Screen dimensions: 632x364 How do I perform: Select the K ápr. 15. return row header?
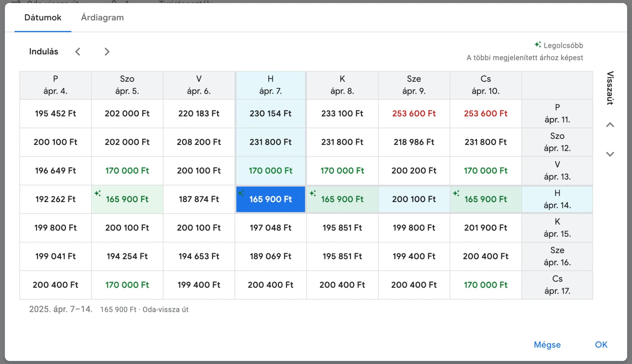(x=557, y=228)
